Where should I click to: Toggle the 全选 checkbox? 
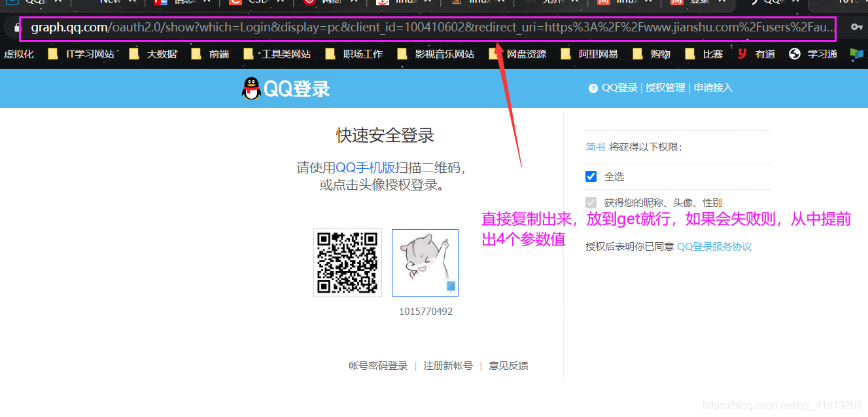(x=591, y=176)
